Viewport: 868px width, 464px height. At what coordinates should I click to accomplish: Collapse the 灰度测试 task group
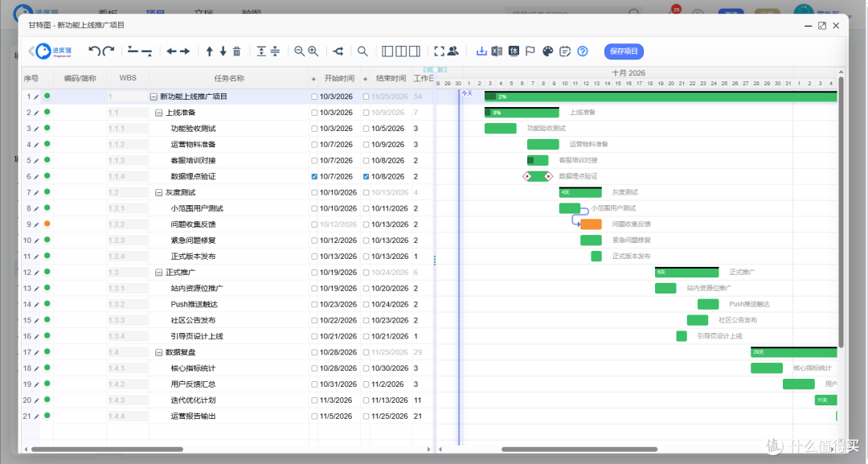(159, 193)
